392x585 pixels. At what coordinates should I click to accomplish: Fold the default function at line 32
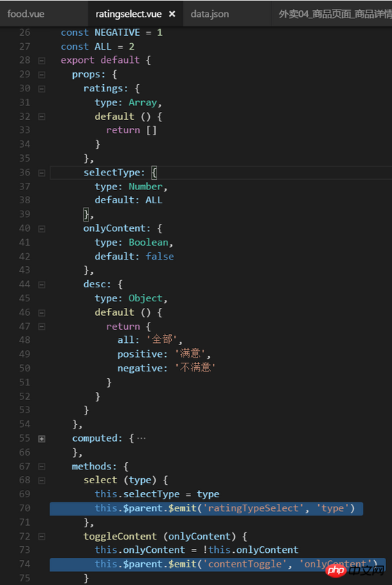click(42, 117)
